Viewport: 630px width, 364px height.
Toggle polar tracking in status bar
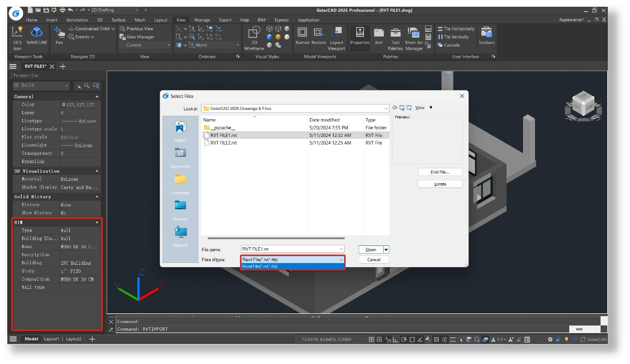pyautogui.click(x=404, y=339)
